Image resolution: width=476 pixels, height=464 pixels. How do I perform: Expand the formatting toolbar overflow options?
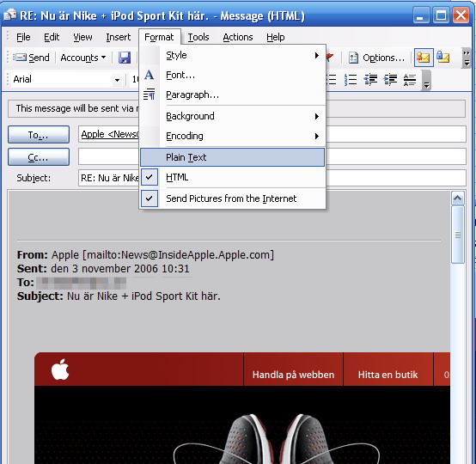point(426,80)
